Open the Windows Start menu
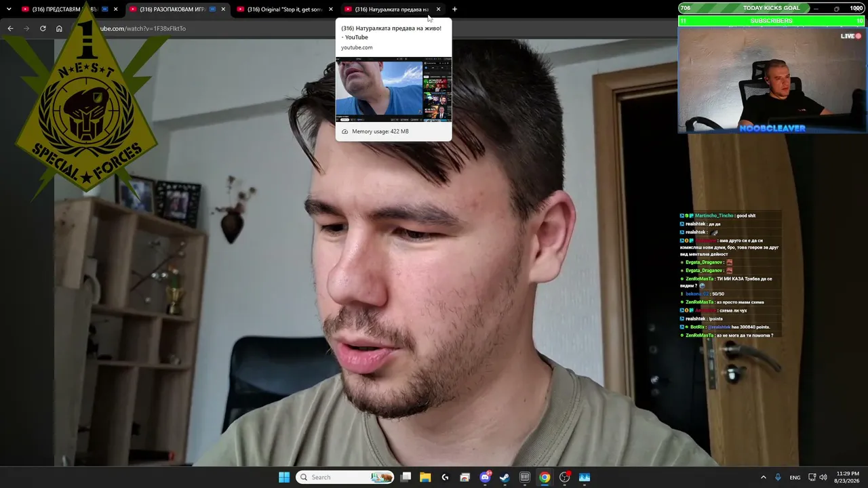This screenshot has width=868, height=488. [x=284, y=477]
